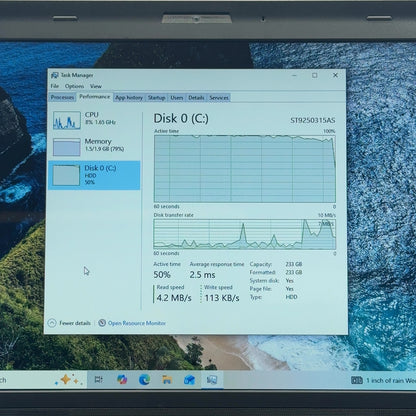416x416 pixels.
Task: Open the View menu
Action: [96, 86]
